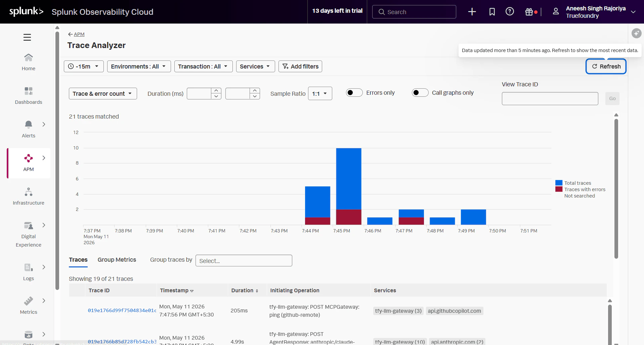Image resolution: width=644 pixels, height=345 pixels.
Task: Click Add filters button
Action: [x=300, y=67]
